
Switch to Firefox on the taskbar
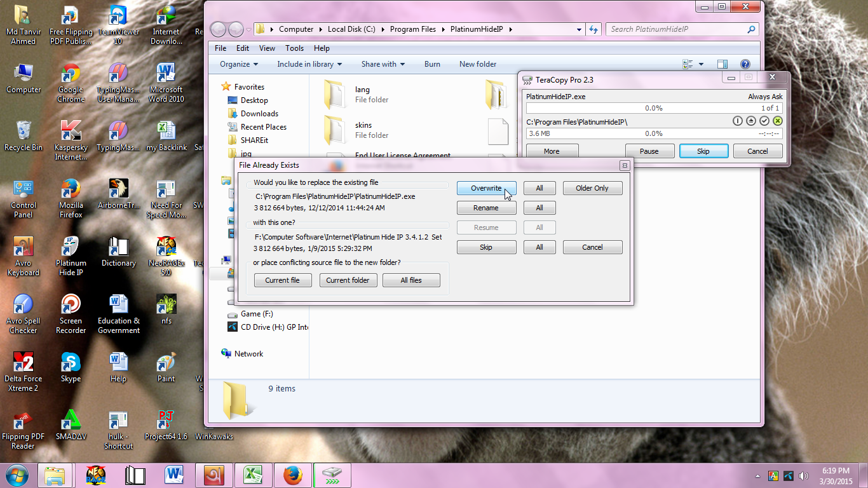292,475
